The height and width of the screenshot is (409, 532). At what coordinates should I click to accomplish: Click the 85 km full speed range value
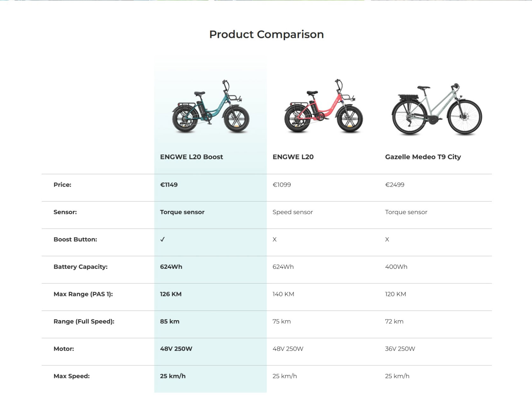point(170,321)
